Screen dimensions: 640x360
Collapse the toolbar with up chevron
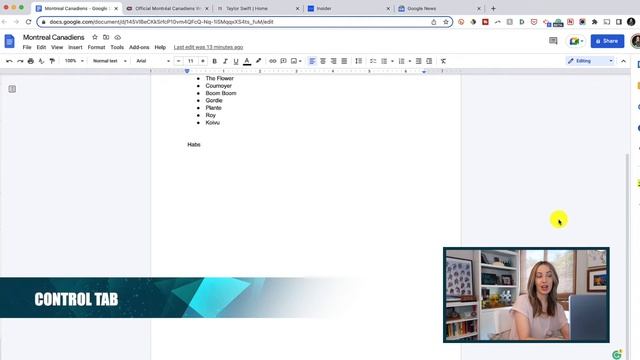pyautogui.click(x=623, y=61)
